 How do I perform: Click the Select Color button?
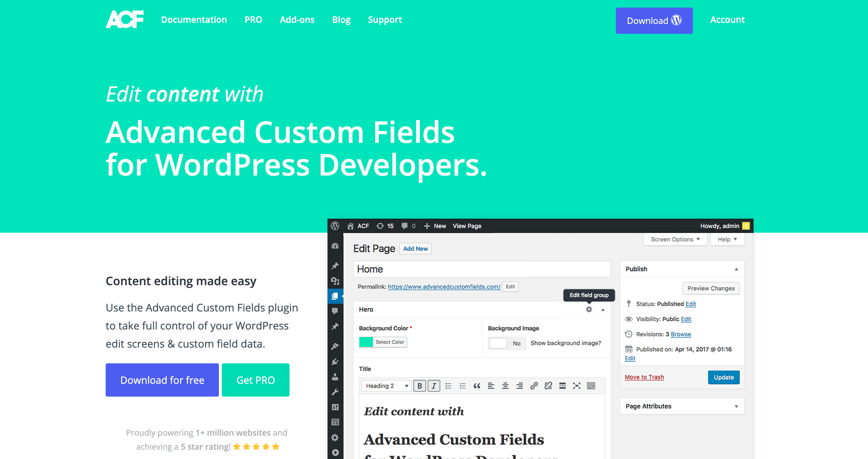tap(390, 342)
